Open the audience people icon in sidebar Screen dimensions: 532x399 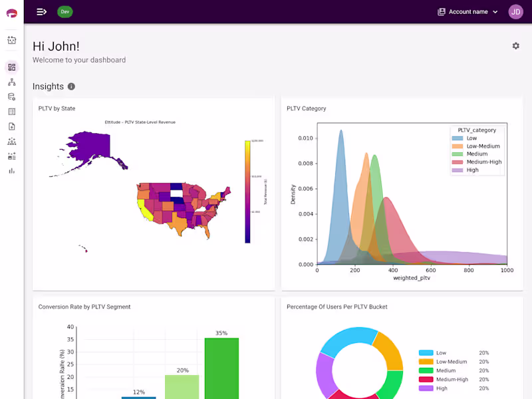point(12,142)
